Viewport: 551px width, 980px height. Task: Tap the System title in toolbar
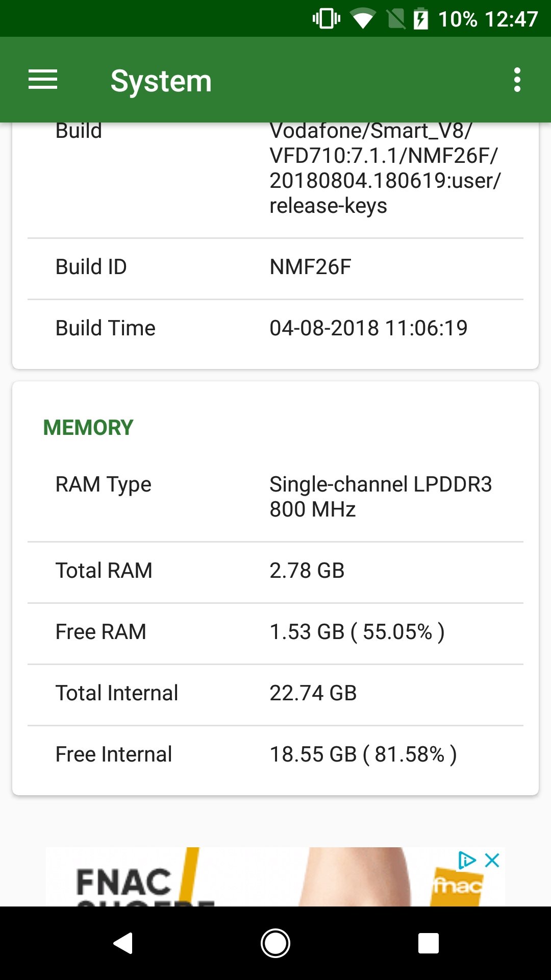tap(161, 81)
